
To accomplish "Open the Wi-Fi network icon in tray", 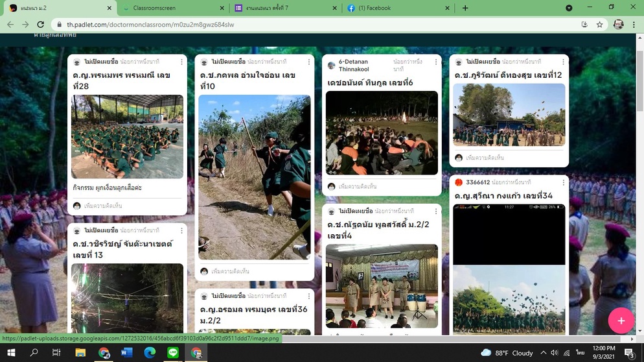I will coord(567,353).
